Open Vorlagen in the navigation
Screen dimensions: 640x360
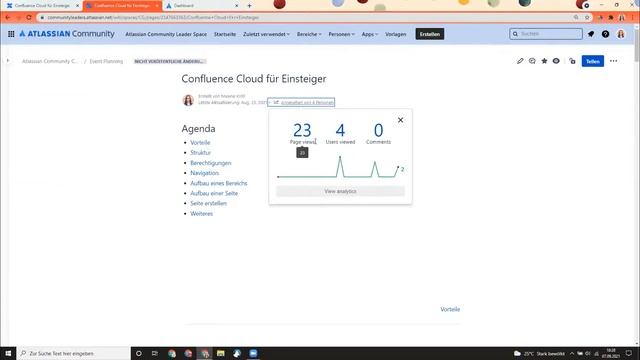pos(396,34)
